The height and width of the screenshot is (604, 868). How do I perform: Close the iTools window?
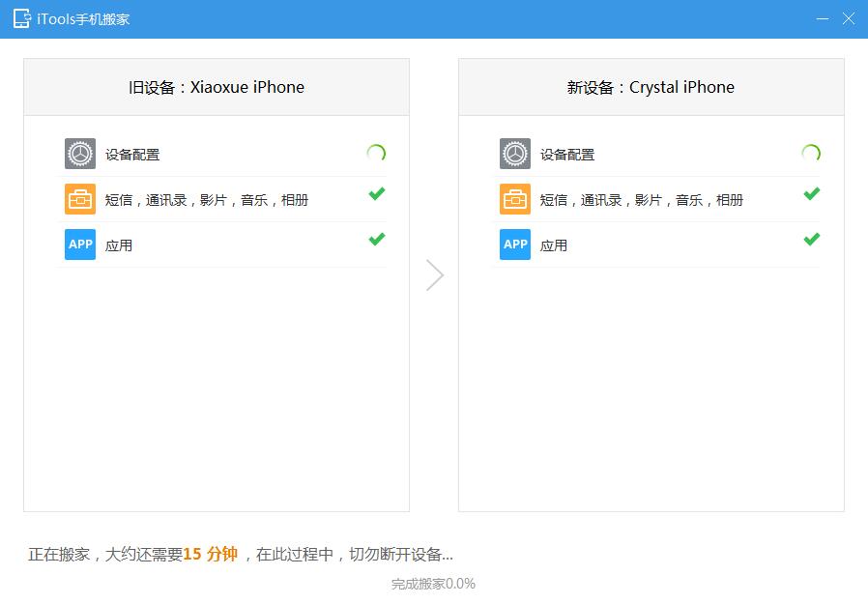[x=848, y=18]
